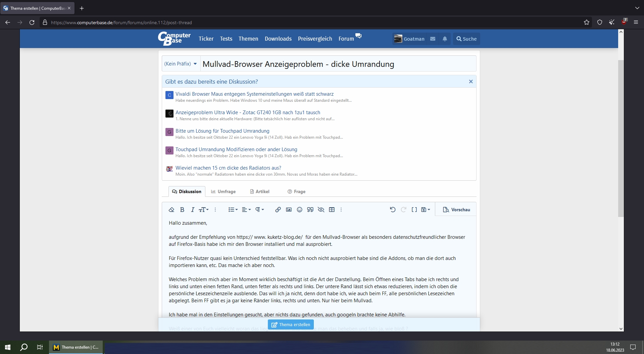Open a new browser tab
This screenshot has width=644, height=354.
pos(82,8)
